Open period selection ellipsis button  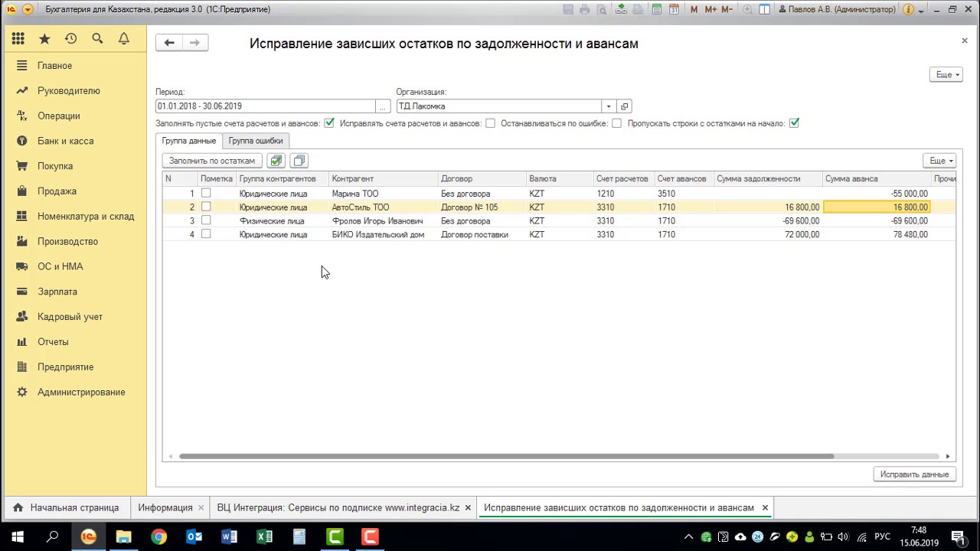(383, 106)
